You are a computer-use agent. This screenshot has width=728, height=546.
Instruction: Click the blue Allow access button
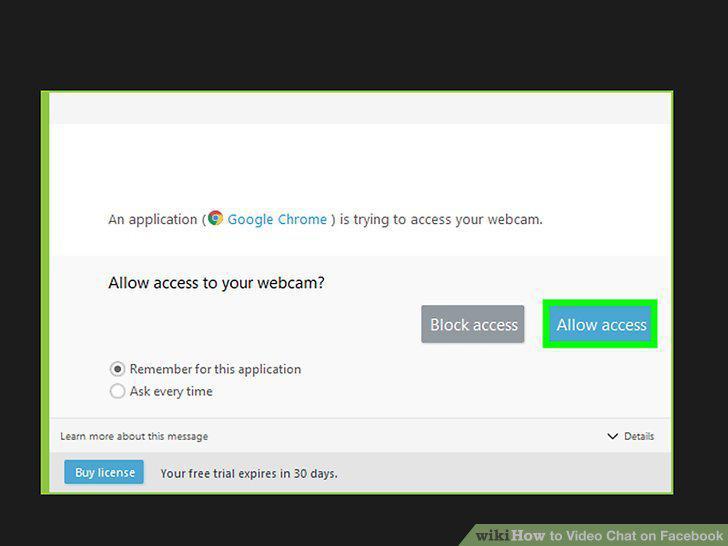click(x=600, y=324)
